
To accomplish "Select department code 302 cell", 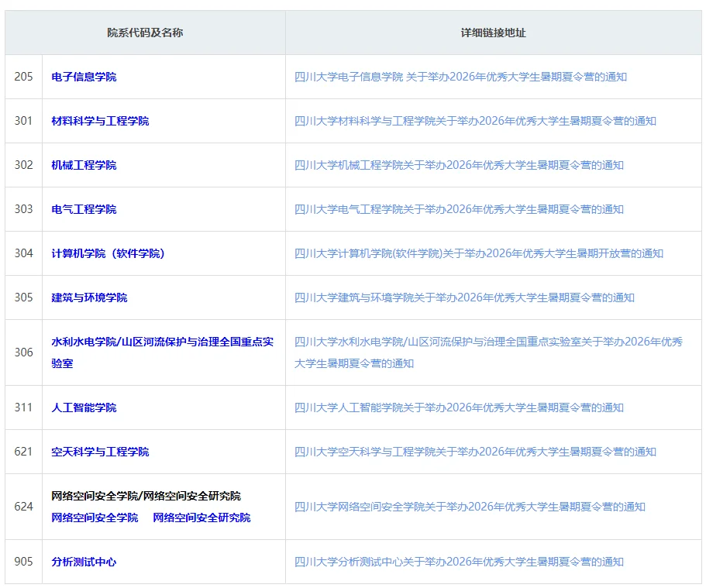I will [23, 165].
